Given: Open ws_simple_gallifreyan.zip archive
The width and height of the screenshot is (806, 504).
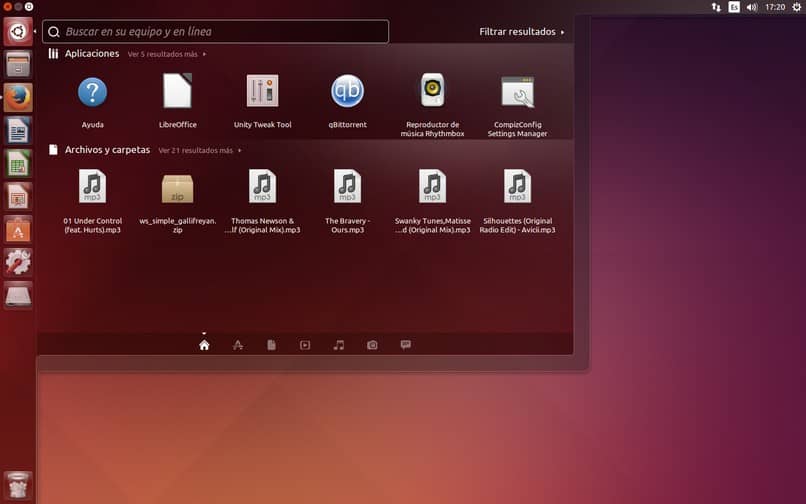Looking at the screenshot, I should click(x=177, y=189).
